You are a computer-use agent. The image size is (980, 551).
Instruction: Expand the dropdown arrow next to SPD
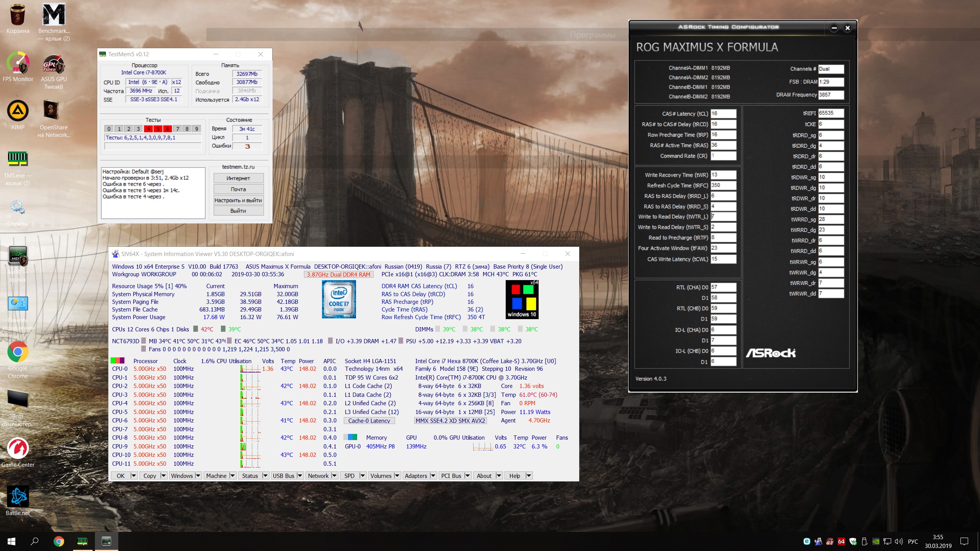click(363, 476)
